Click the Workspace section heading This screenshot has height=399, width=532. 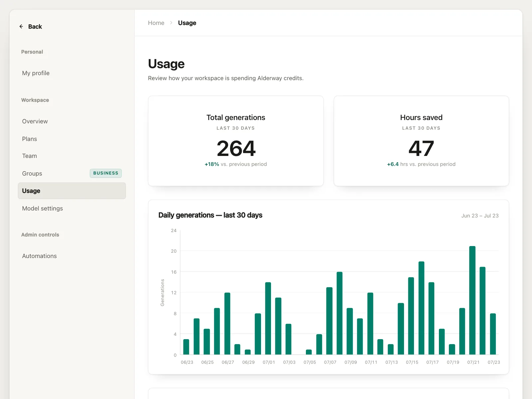35,100
